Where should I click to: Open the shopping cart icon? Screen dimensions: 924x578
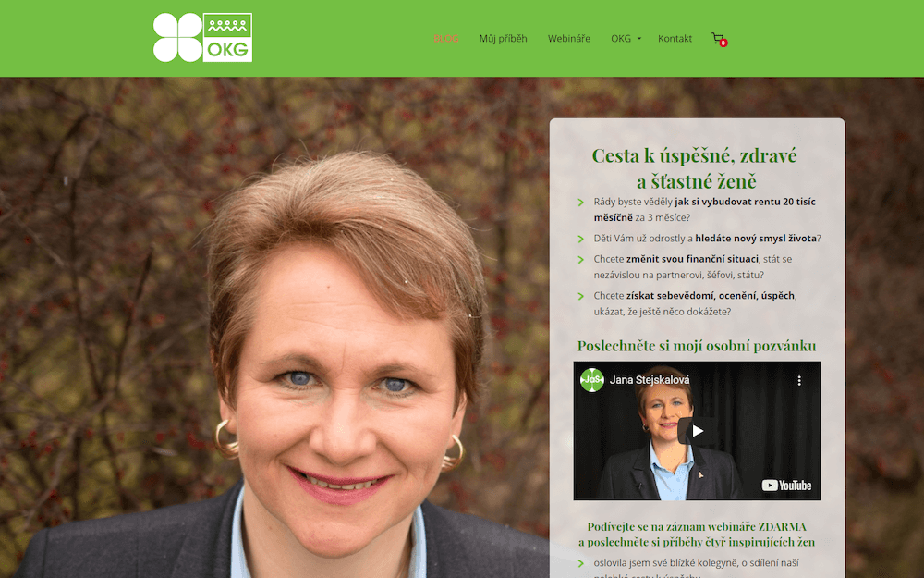click(x=717, y=38)
